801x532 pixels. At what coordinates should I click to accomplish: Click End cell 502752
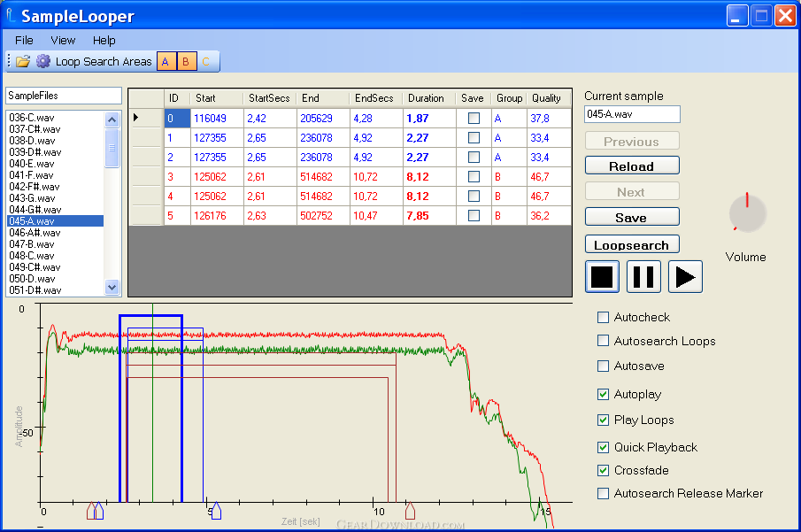tap(323, 216)
